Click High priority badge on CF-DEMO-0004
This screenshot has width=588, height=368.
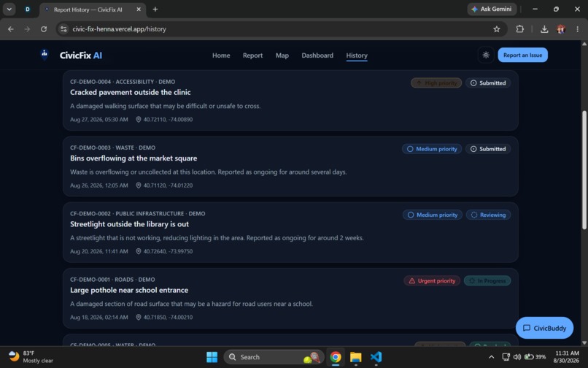pos(436,83)
